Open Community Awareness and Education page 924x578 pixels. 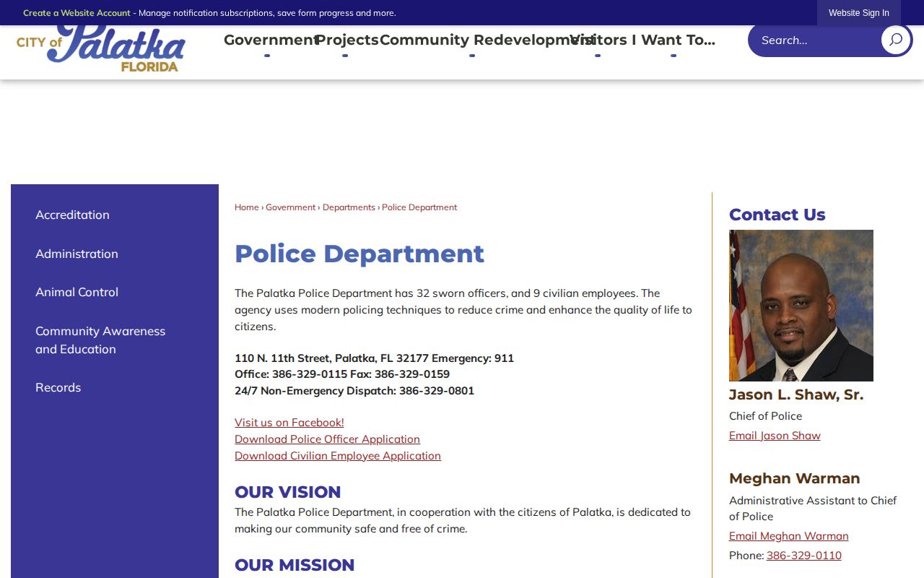[100, 340]
